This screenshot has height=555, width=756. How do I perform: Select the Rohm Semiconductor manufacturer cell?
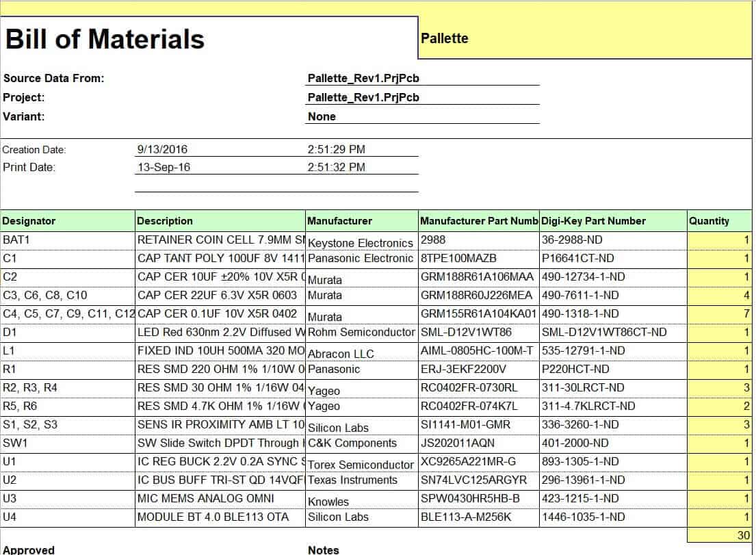pos(362,333)
